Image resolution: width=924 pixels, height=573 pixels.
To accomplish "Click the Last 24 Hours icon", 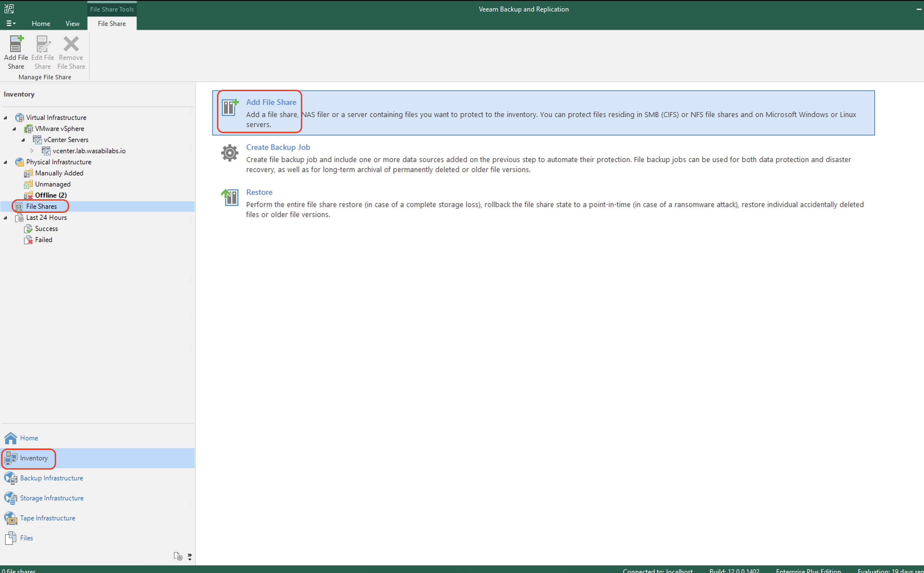I will pos(19,218).
